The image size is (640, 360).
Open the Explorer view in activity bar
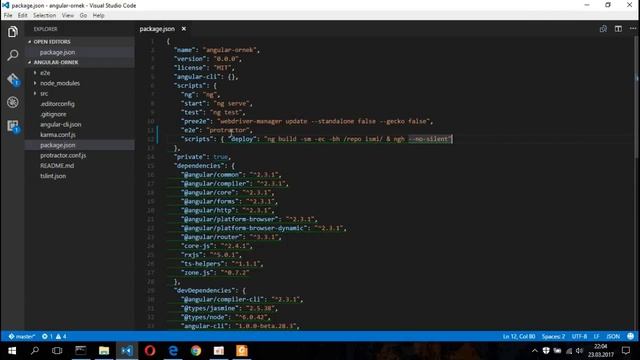point(13,32)
